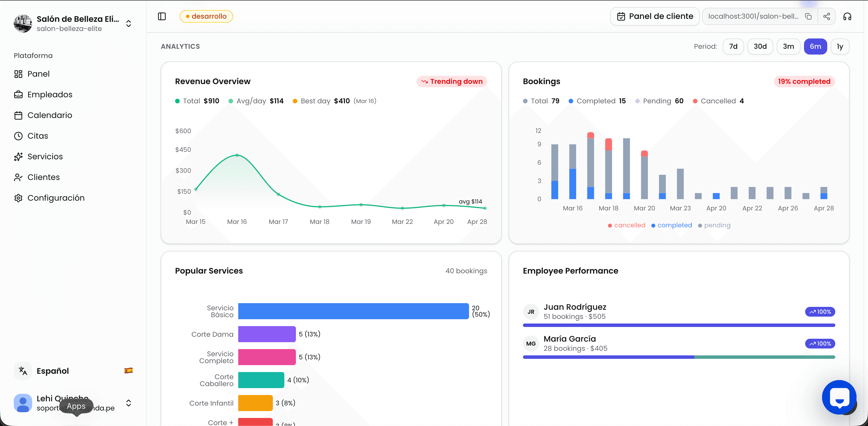Image resolution: width=868 pixels, height=426 pixels.
Task: Open the Español language selector
Action: (x=73, y=371)
